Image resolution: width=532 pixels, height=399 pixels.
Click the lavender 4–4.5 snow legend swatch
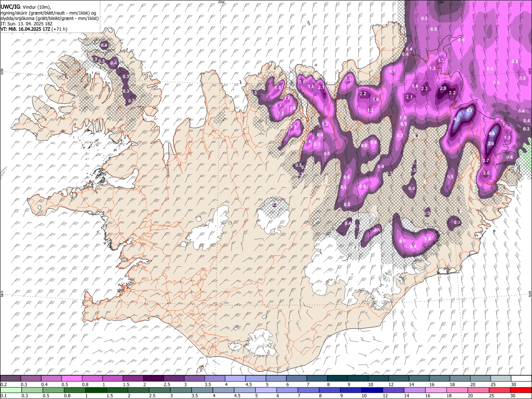[235, 378]
